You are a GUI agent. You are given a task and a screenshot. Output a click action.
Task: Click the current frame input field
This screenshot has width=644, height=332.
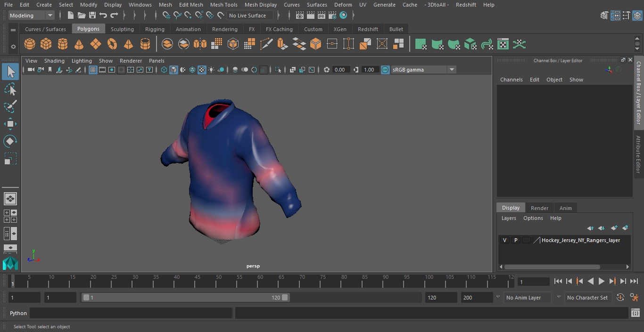pos(533,282)
